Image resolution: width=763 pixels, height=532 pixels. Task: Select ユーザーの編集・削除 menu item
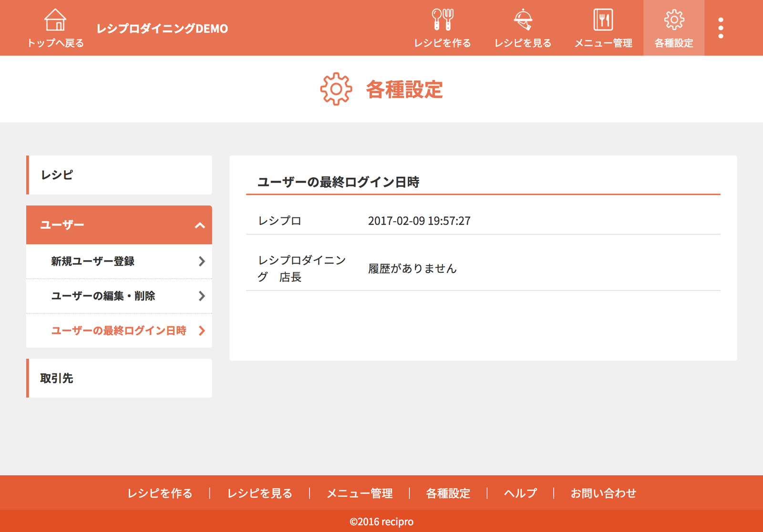103,296
